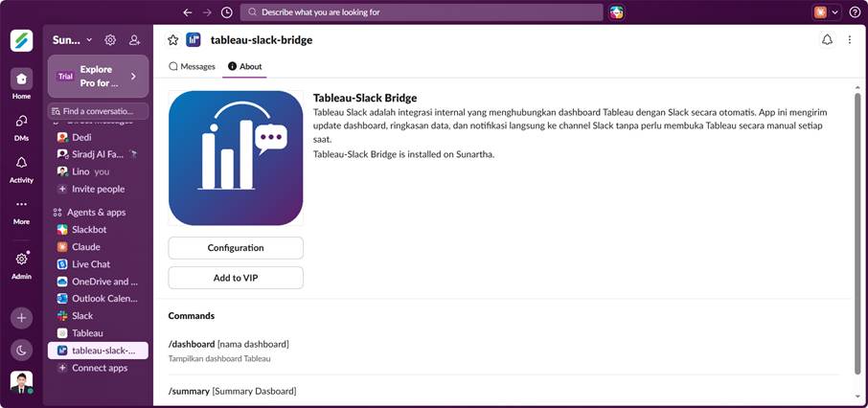Image resolution: width=868 pixels, height=408 pixels.
Task: Open the Dedi direct message
Action: click(98, 137)
